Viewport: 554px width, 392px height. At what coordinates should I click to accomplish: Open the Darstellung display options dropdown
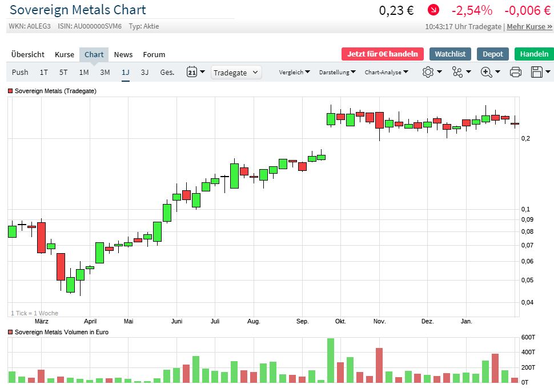[x=337, y=72]
